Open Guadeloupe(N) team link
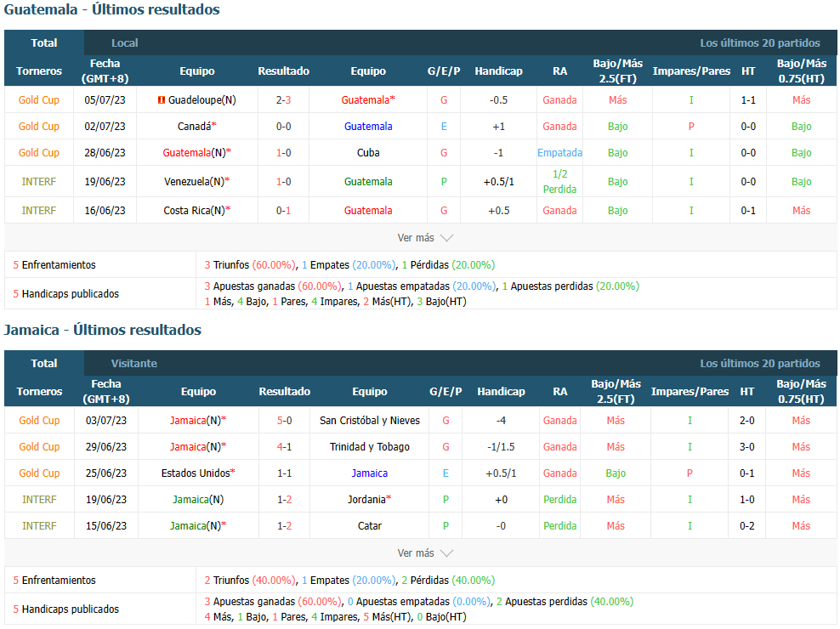The width and height of the screenshot is (840, 629). pyautogui.click(x=202, y=99)
